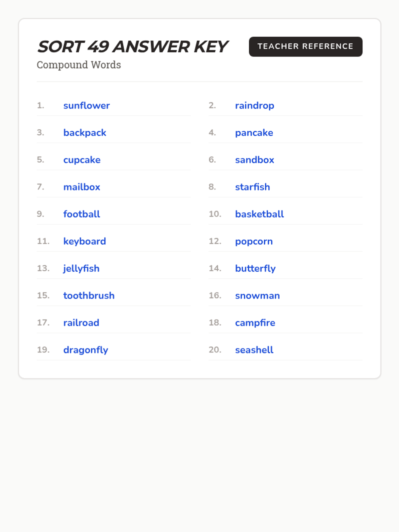Click the TEACHER REFERENCE badge

click(305, 47)
